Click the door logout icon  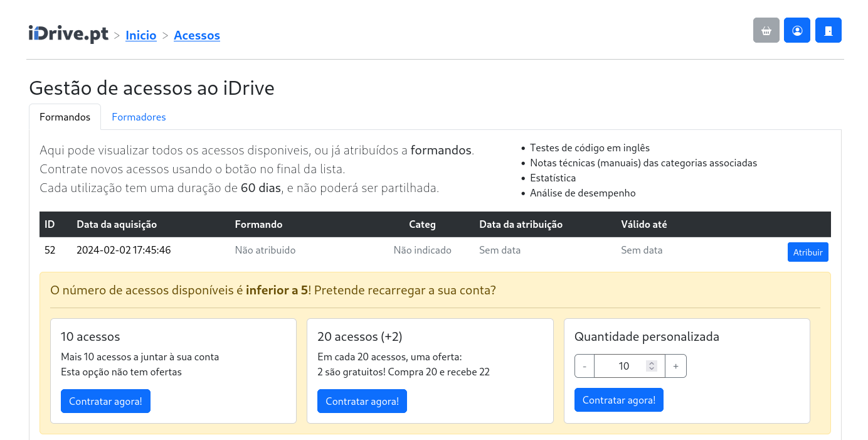828,30
